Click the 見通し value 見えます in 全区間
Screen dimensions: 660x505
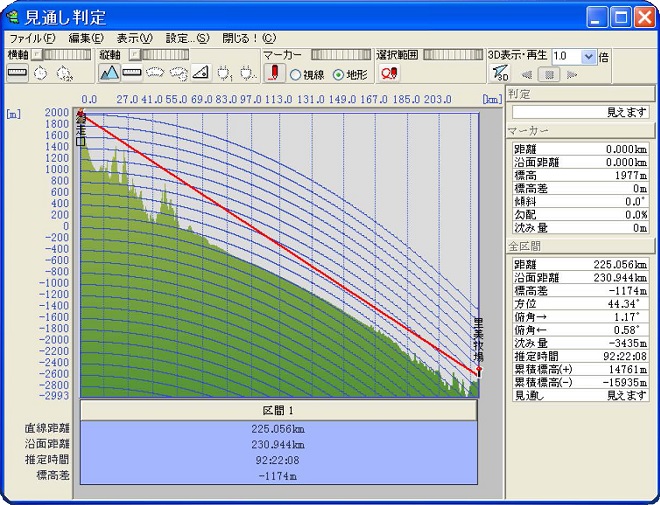tap(626, 396)
